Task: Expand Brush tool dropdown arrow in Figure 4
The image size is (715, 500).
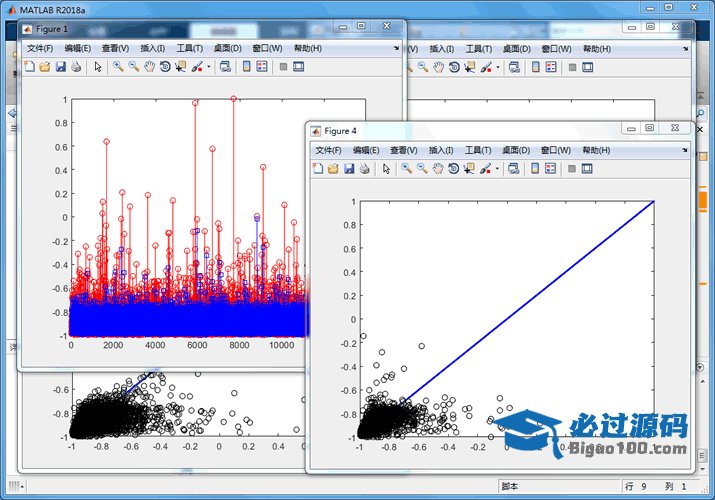Action: pos(497,169)
